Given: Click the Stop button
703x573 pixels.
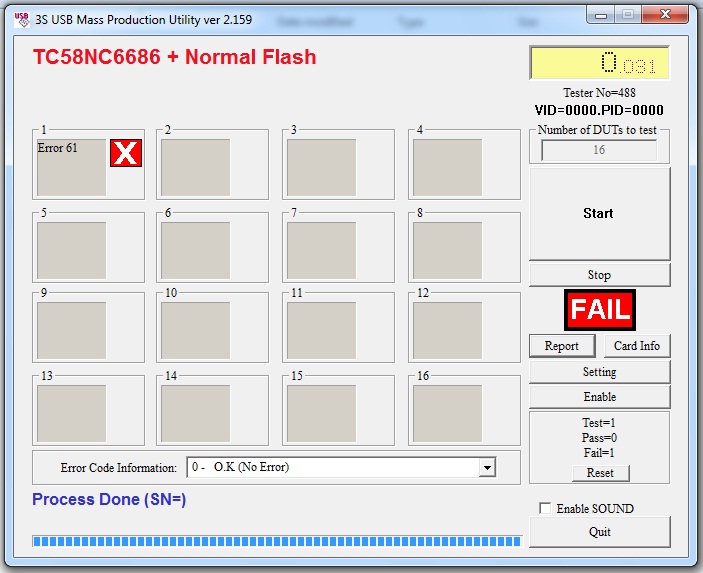Looking at the screenshot, I should point(599,275).
